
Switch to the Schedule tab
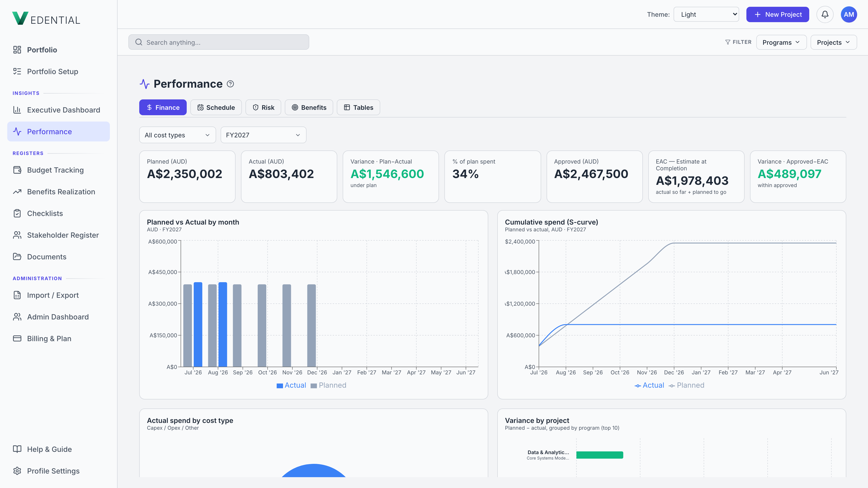[x=216, y=108]
